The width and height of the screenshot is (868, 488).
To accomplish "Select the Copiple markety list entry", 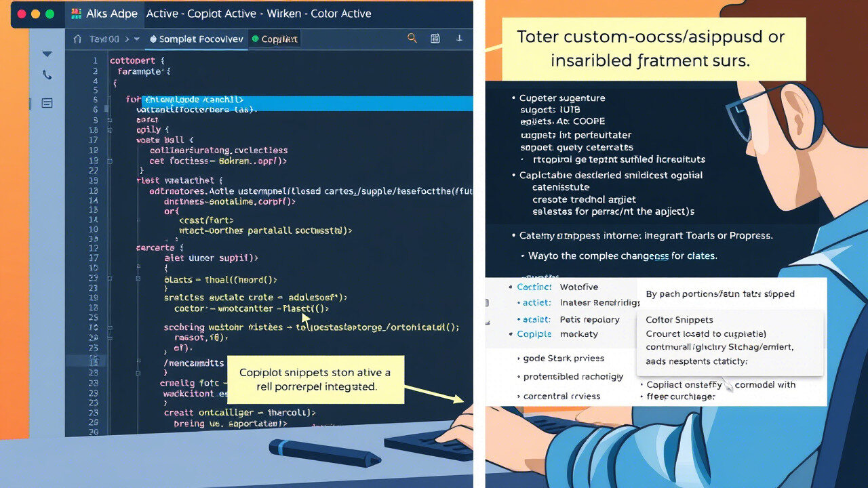I will [556, 333].
